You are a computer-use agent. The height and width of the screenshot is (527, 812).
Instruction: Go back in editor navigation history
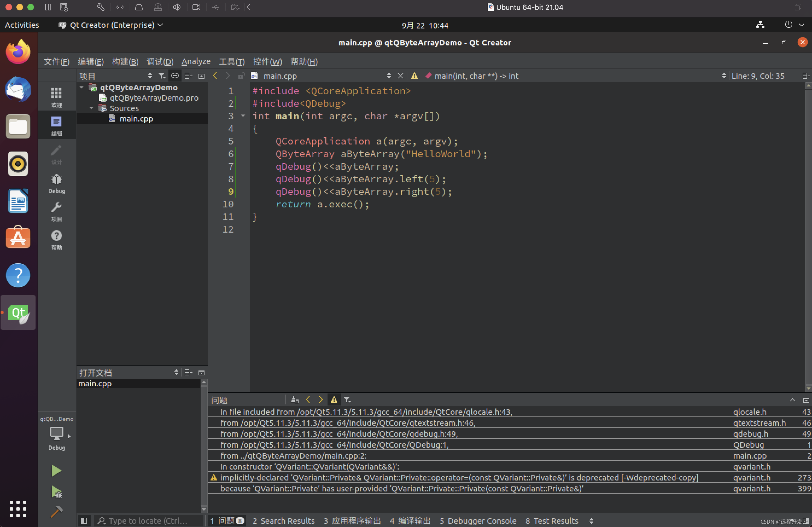click(x=215, y=76)
